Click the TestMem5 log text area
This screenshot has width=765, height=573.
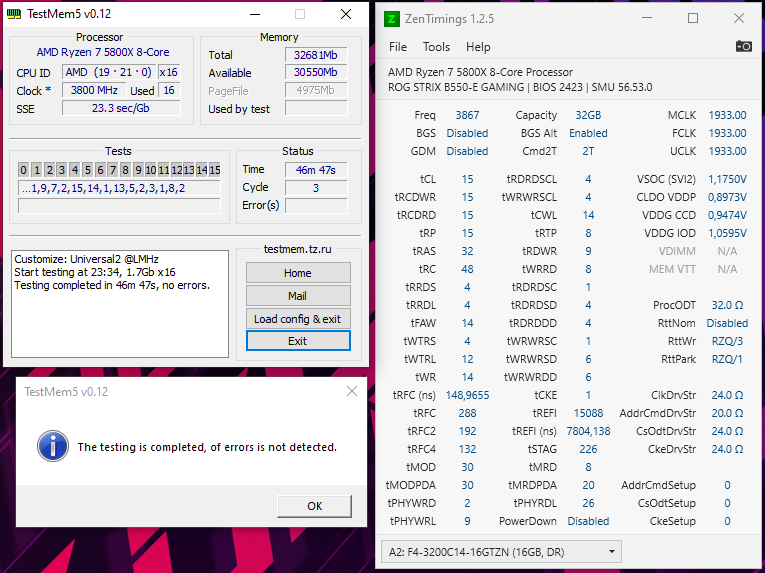[x=120, y=304]
